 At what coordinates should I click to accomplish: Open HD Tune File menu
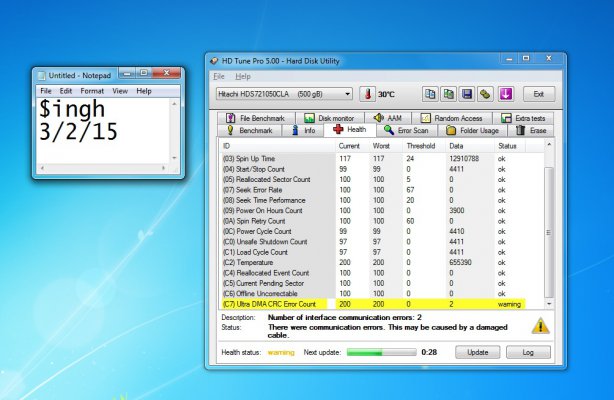(219, 76)
